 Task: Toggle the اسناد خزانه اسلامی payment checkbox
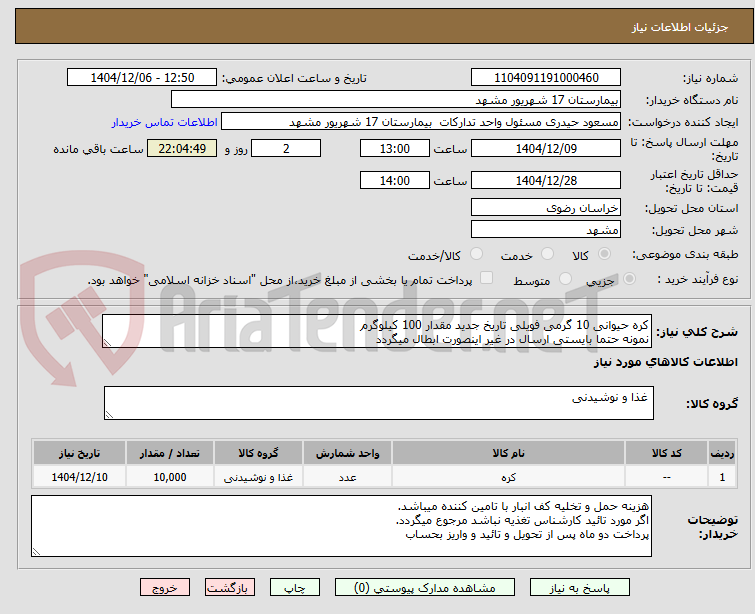[487, 278]
